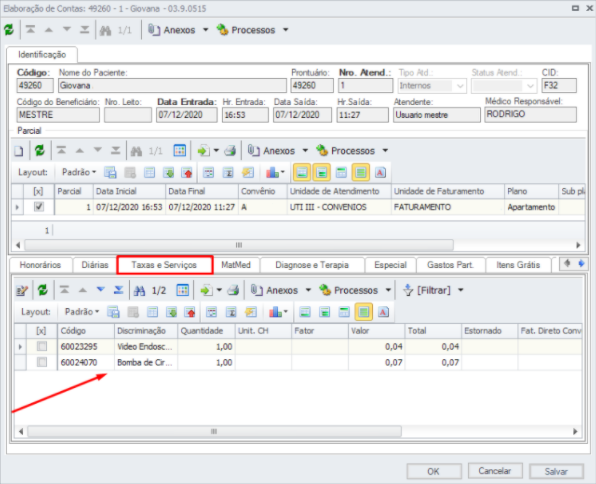Switch to the MatMed tab
This screenshot has height=484, width=596.
pyautogui.click(x=236, y=265)
